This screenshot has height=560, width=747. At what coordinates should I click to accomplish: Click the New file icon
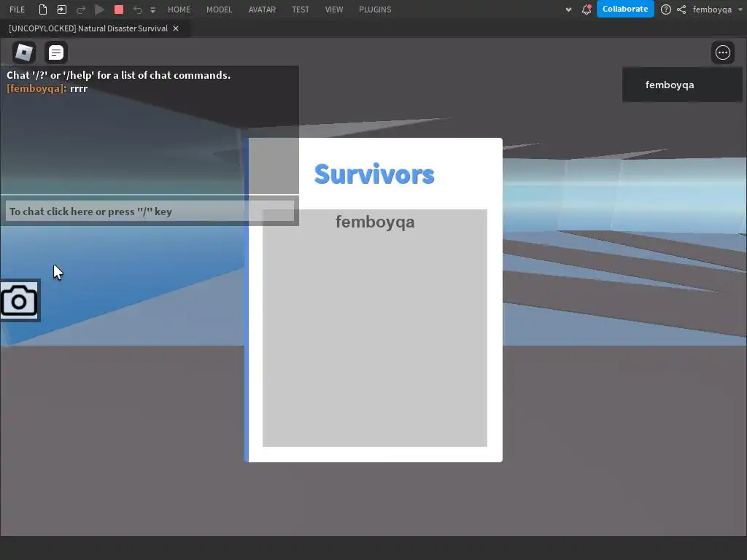pos(43,9)
